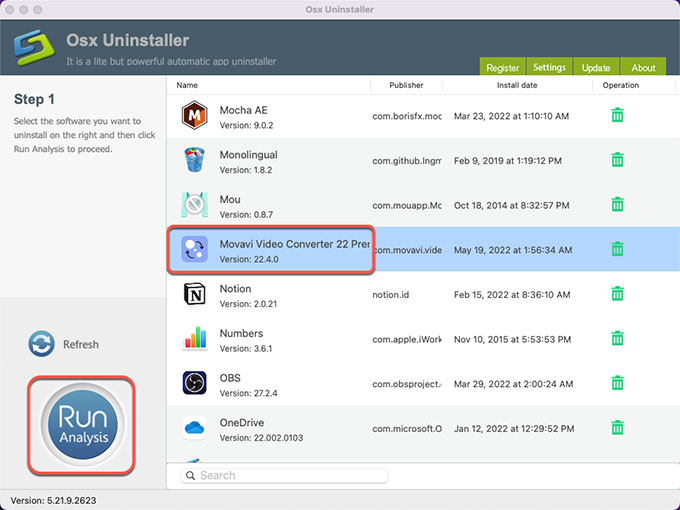The width and height of the screenshot is (680, 510).
Task: Click publisher com.borisfx.moc cell
Action: (x=407, y=116)
